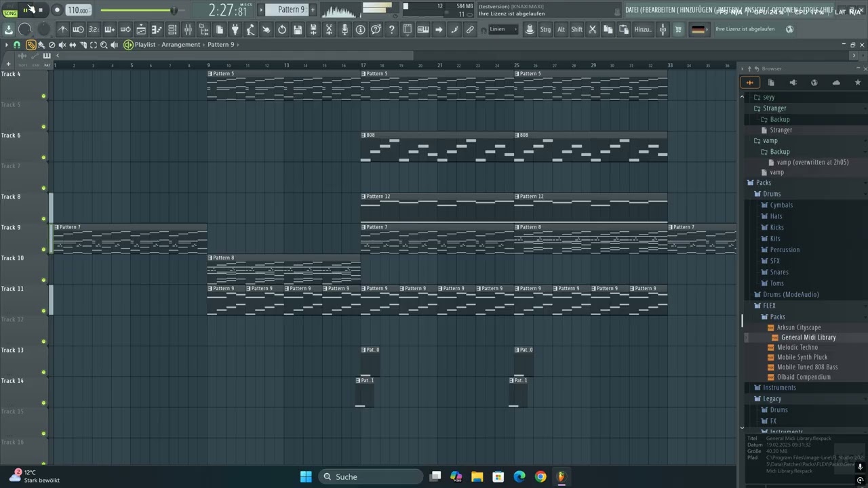Screen dimensions: 868x488
Task: Click the Windows Start button
Action: 306,476
